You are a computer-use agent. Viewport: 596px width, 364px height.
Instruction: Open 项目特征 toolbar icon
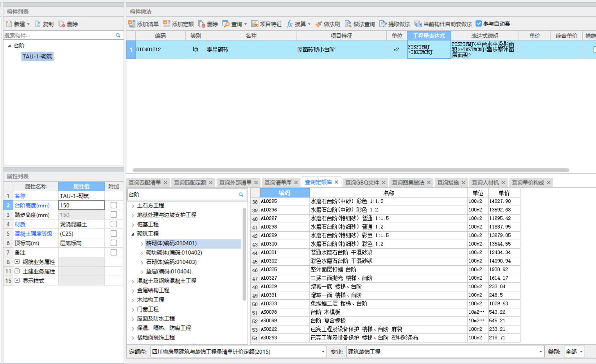[255, 24]
